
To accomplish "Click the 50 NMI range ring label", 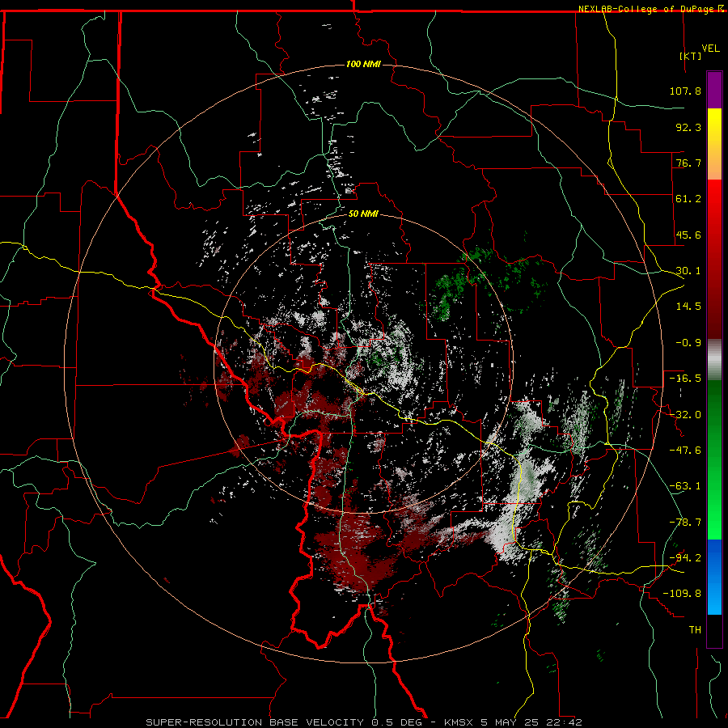I will coord(363,214).
